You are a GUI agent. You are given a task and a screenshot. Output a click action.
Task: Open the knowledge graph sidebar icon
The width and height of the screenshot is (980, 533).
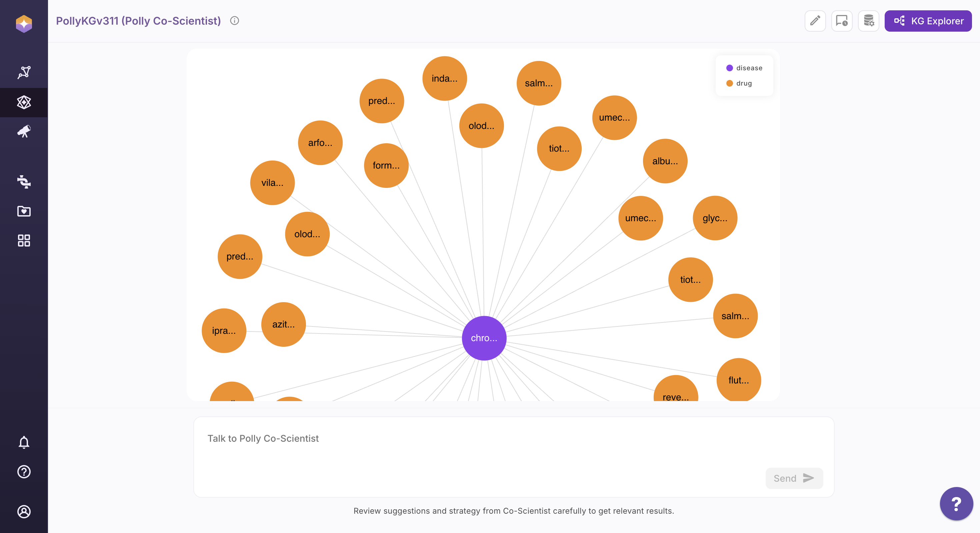pos(24,72)
